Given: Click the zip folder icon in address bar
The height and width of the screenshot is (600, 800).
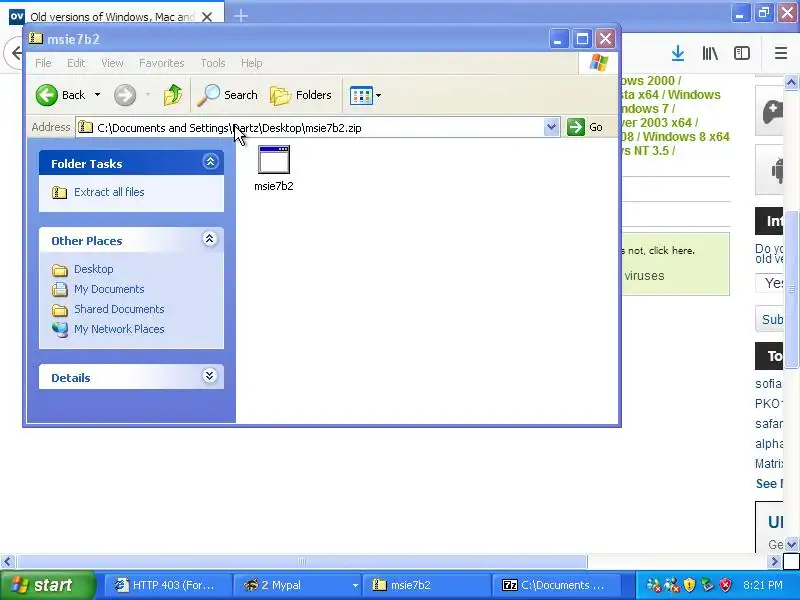Looking at the screenshot, I should pyautogui.click(x=85, y=127).
